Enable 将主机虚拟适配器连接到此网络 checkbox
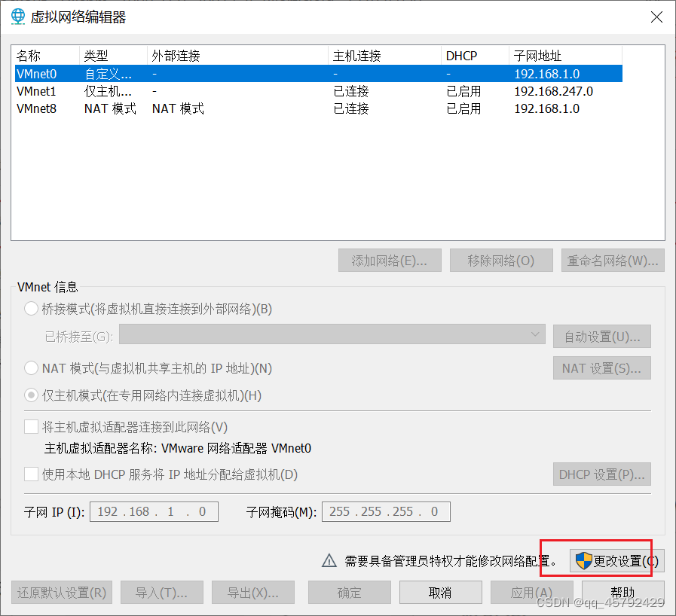Image resolution: width=676 pixels, height=616 pixels. pyautogui.click(x=31, y=426)
